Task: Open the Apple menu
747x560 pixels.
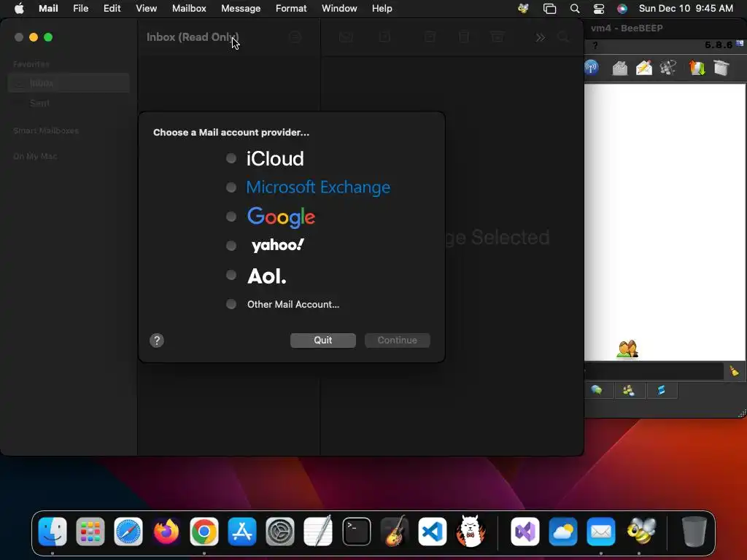Action: (19, 8)
